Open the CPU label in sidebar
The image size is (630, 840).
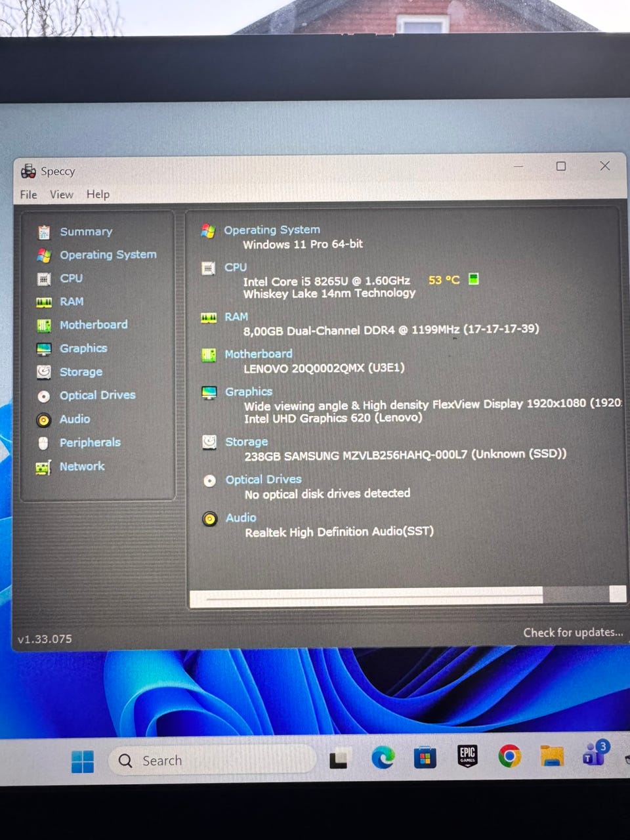72,278
